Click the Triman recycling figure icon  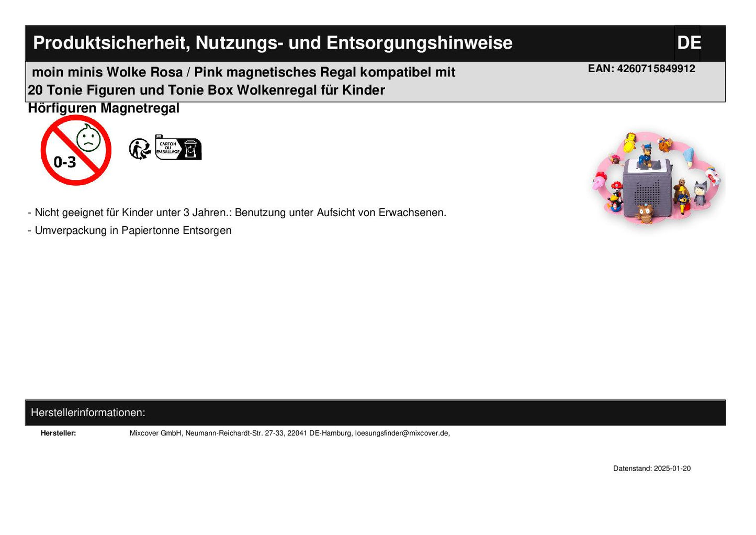(x=140, y=149)
